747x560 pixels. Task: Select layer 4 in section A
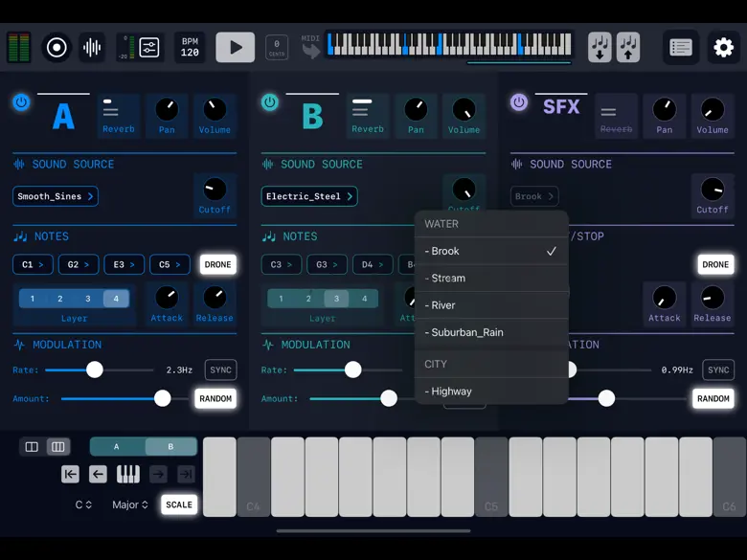[x=116, y=299]
